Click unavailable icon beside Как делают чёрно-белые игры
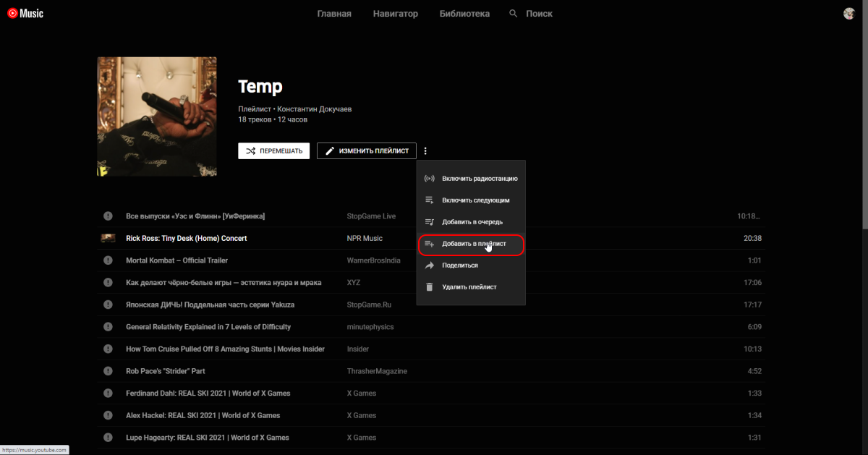 click(x=108, y=282)
